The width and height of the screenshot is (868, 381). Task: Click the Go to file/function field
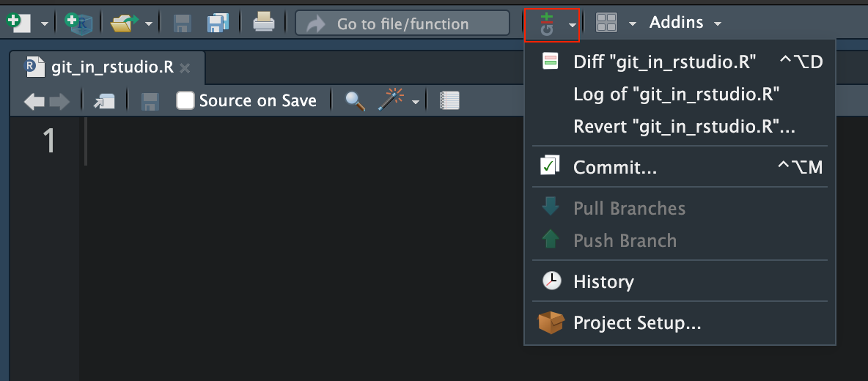pos(402,23)
